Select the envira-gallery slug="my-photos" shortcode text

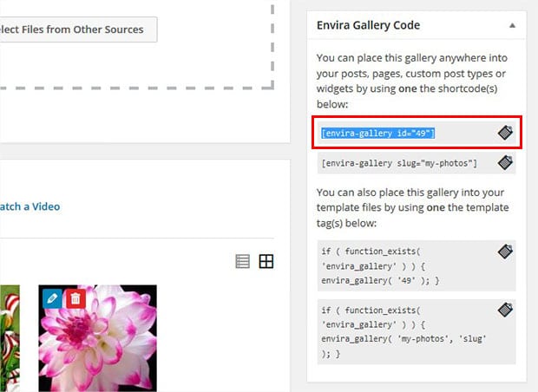(399, 163)
